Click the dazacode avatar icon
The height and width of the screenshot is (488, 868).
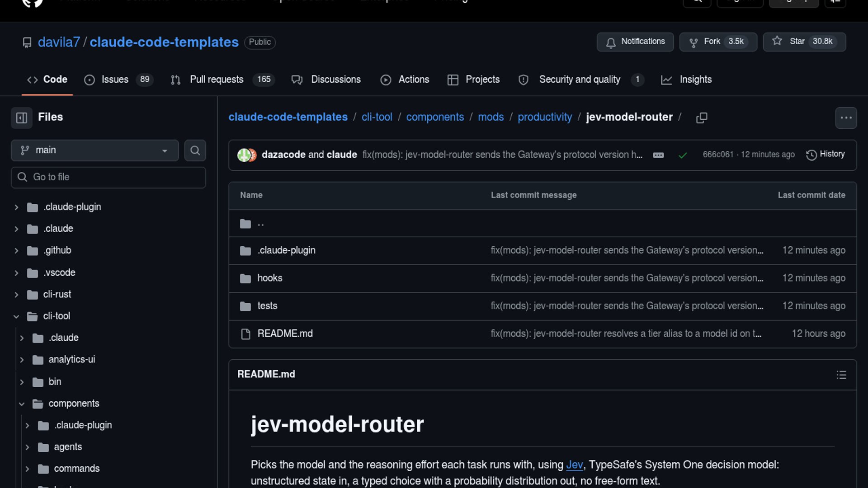243,155
